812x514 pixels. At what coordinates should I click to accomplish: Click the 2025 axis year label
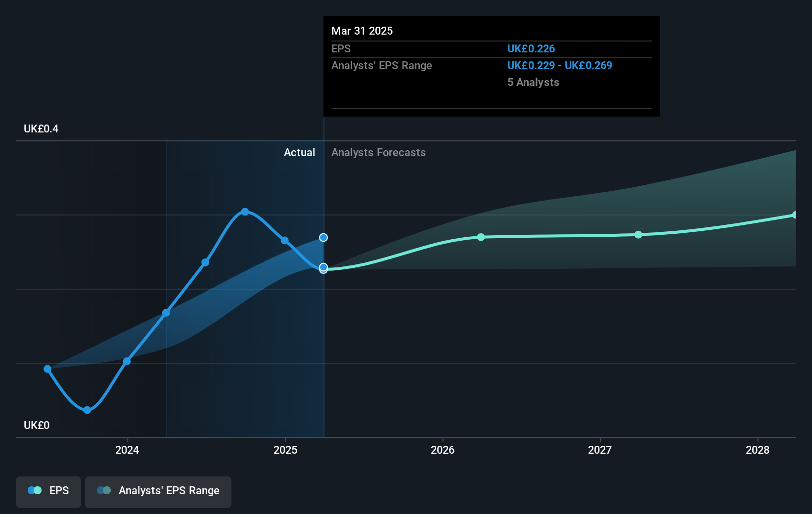[x=285, y=450]
